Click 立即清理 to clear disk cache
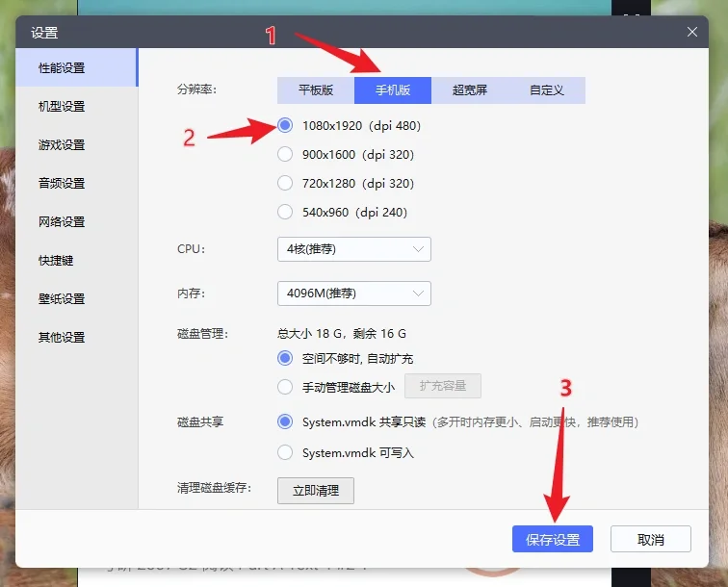728x587 pixels. (x=316, y=491)
